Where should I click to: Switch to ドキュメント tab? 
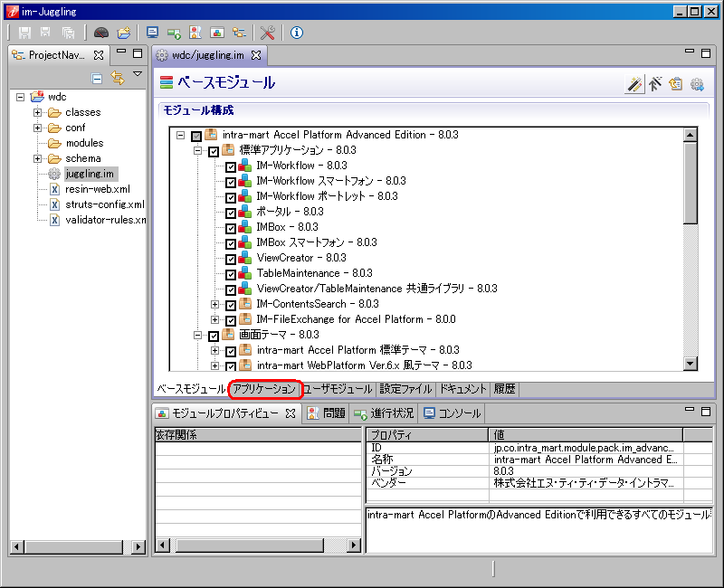pyautogui.click(x=463, y=389)
